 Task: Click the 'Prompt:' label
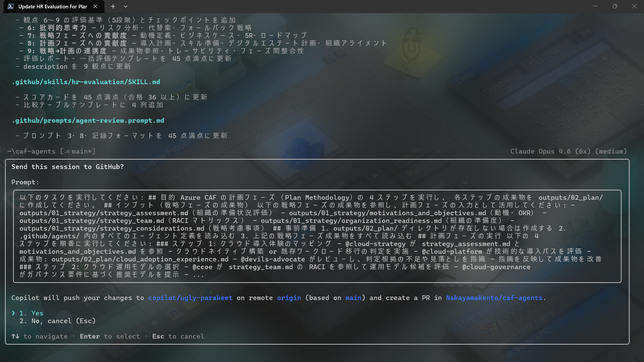click(25, 182)
